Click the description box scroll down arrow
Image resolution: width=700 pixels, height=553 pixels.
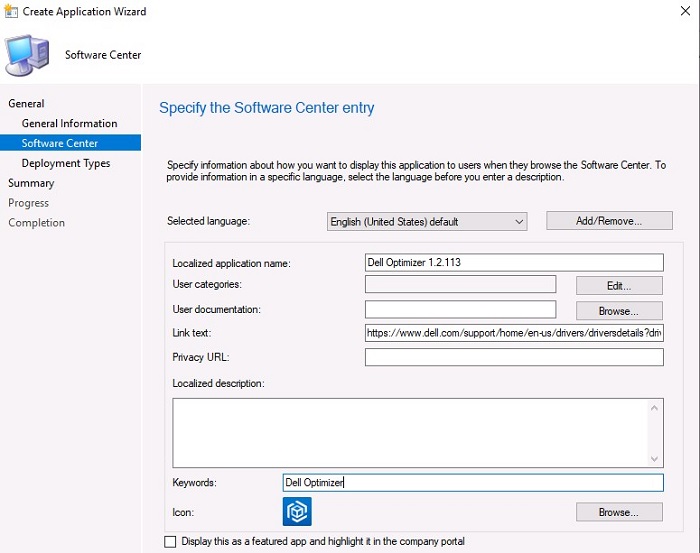654,459
